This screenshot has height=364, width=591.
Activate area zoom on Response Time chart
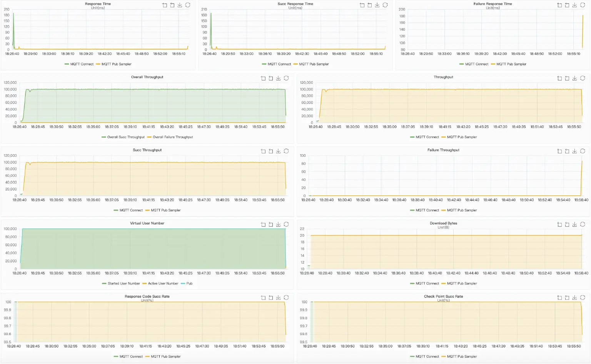tap(165, 5)
